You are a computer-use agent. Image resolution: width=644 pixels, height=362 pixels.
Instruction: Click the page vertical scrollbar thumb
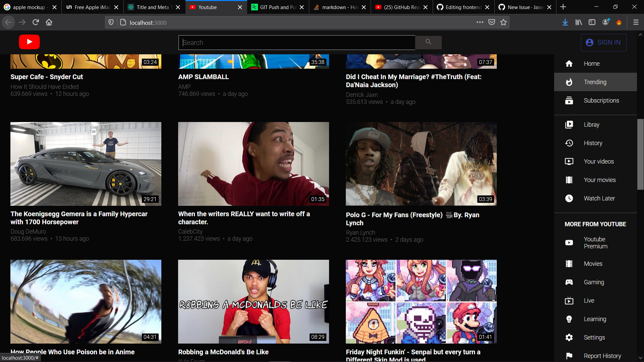click(640, 154)
